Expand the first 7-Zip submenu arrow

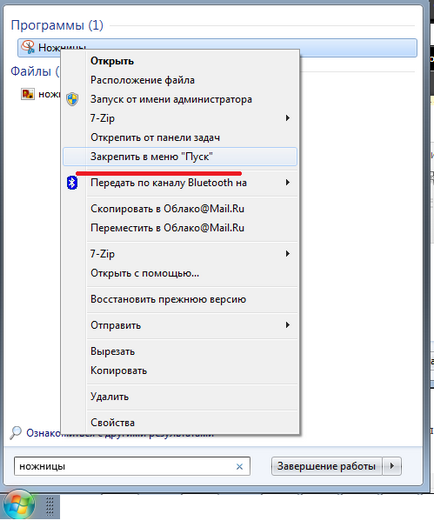tap(287, 118)
